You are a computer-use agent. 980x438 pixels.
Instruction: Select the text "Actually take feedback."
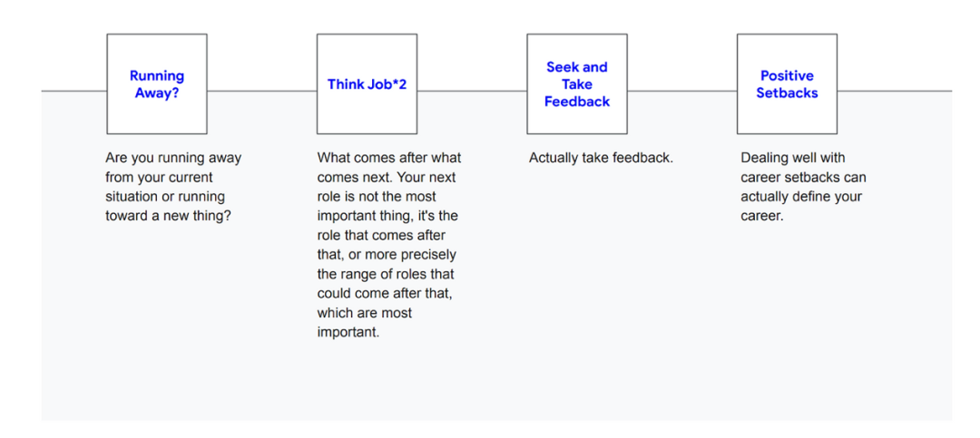pos(602,158)
